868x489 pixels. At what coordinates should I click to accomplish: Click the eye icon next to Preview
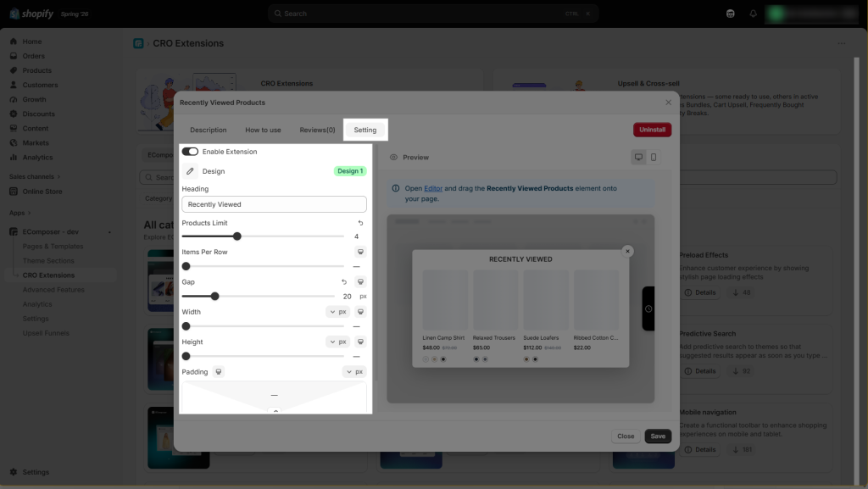pyautogui.click(x=393, y=157)
